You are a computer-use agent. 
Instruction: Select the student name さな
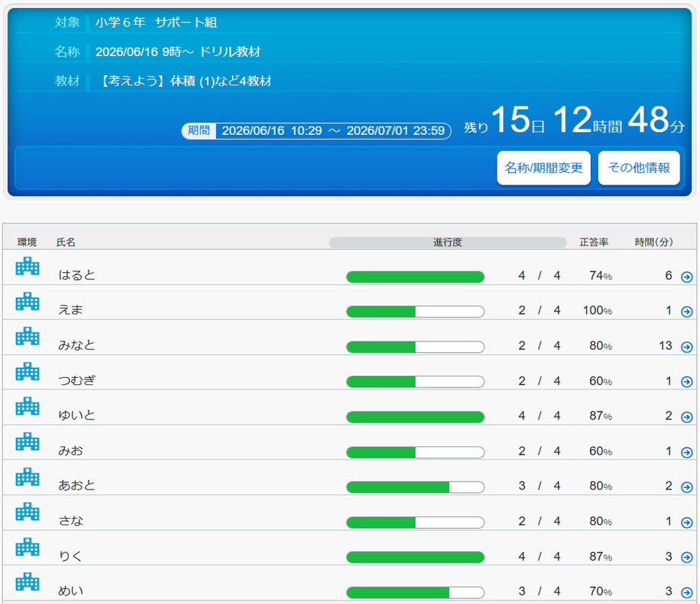(x=71, y=520)
